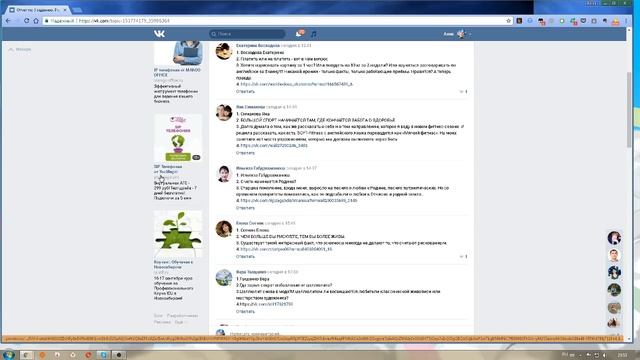Bookmark this page with star icon
The height and width of the screenshot is (360, 640).
[x=508, y=20]
